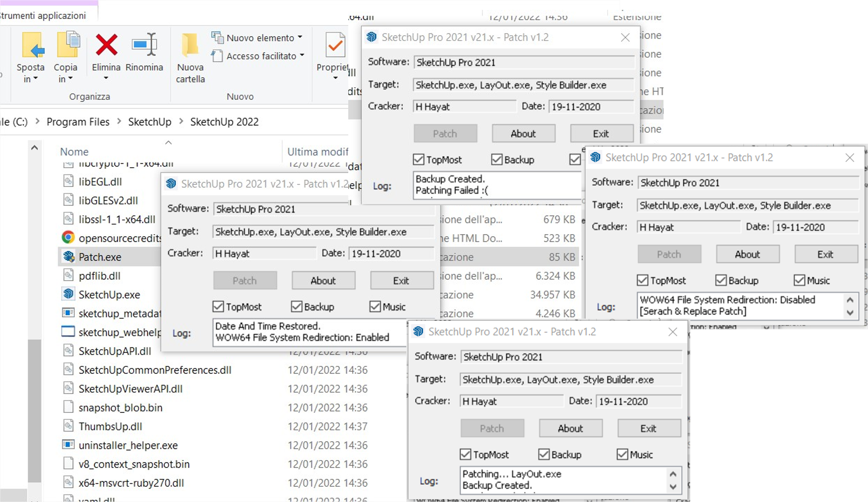868x502 pixels.
Task: Go to Program Files in address bar
Action: pos(78,122)
